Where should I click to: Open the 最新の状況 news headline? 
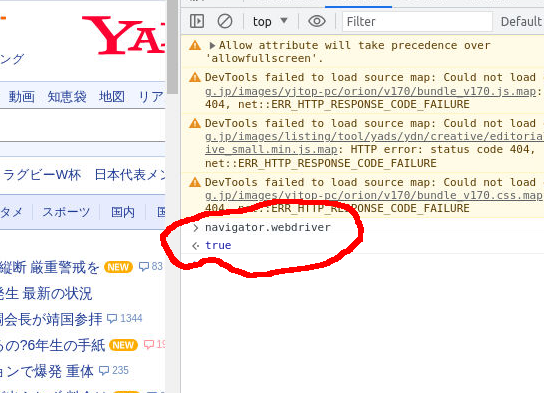46,293
